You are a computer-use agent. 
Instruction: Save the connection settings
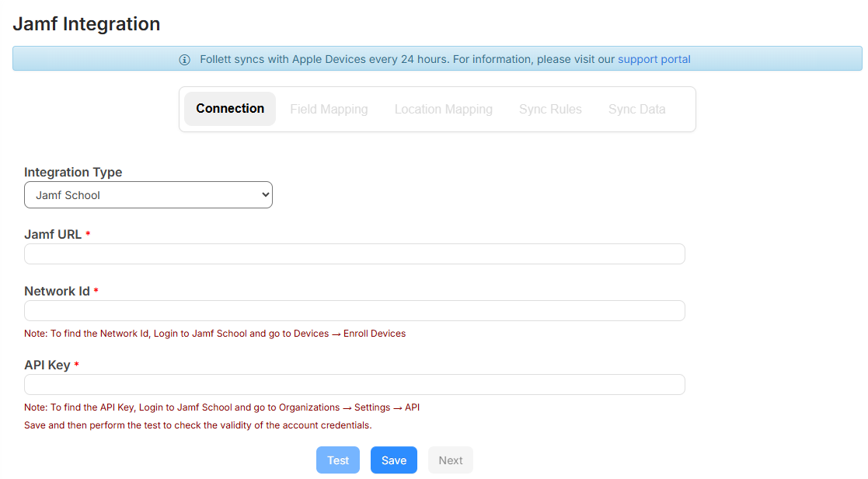pos(393,460)
